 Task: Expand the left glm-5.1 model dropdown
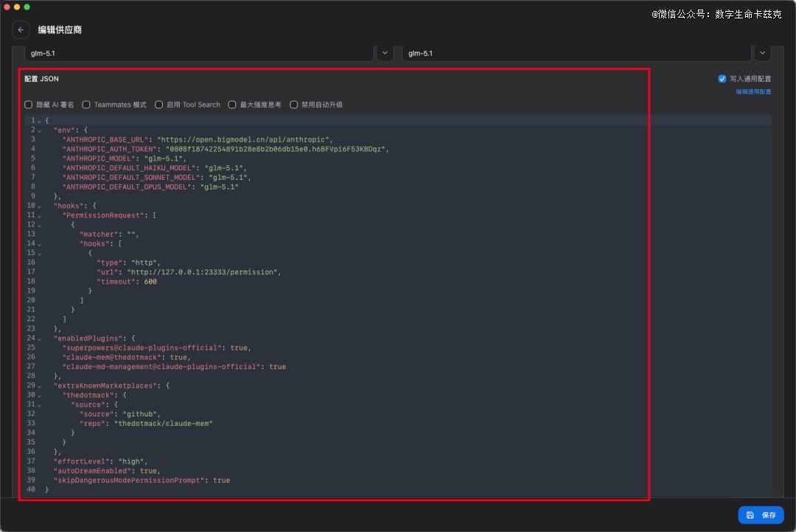coord(385,53)
